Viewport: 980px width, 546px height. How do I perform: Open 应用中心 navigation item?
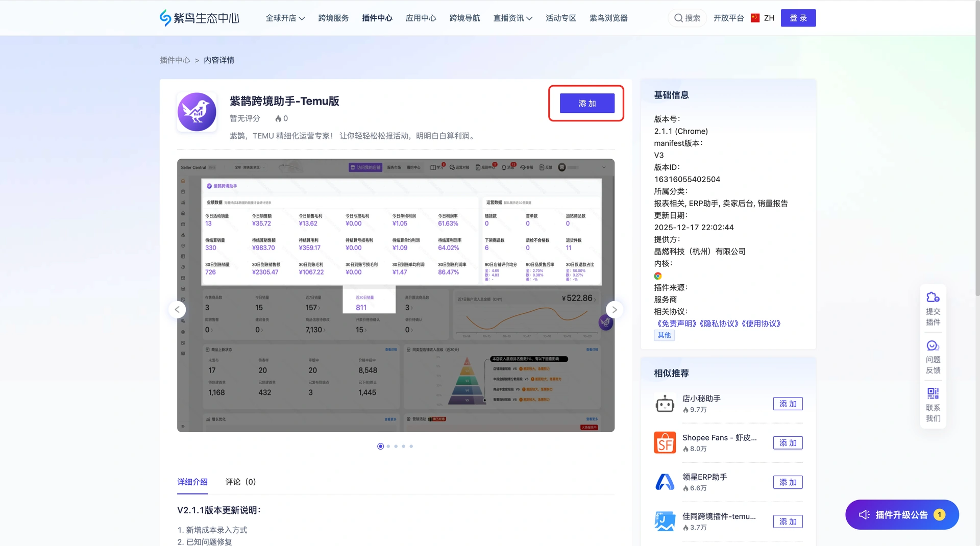click(x=421, y=18)
